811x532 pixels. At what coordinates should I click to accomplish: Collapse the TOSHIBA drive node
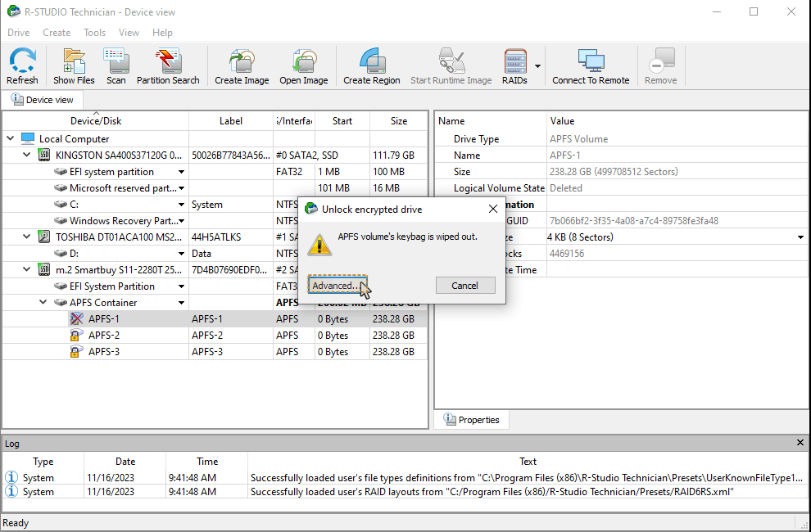(x=27, y=237)
